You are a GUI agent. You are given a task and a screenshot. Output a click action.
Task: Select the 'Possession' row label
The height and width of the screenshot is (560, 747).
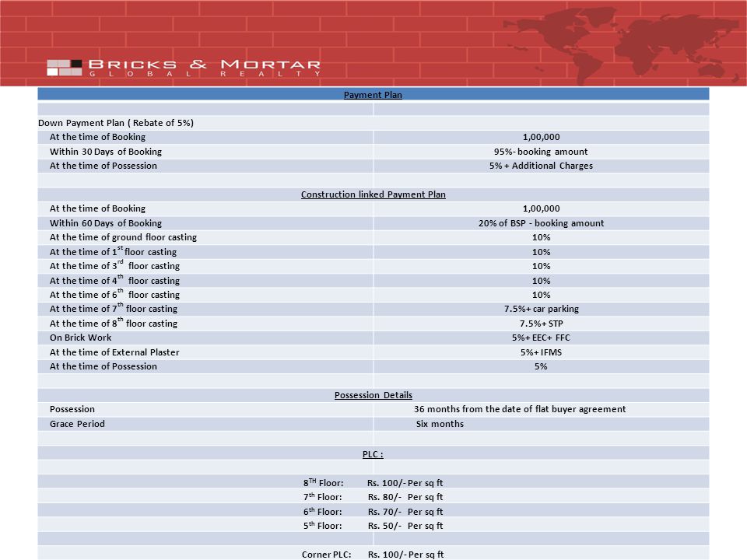(72, 409)
